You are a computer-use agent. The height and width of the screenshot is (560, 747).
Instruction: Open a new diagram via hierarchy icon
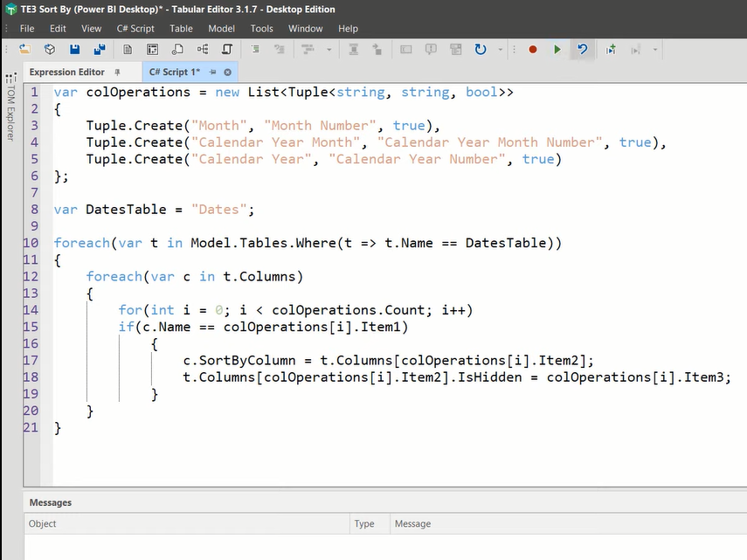click(x=203, y=50)
